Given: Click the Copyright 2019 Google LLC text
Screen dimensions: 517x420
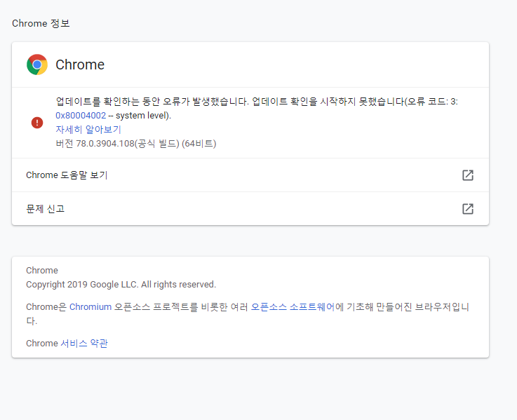Looking at the screenshot, I should click(x=121, y=285).
